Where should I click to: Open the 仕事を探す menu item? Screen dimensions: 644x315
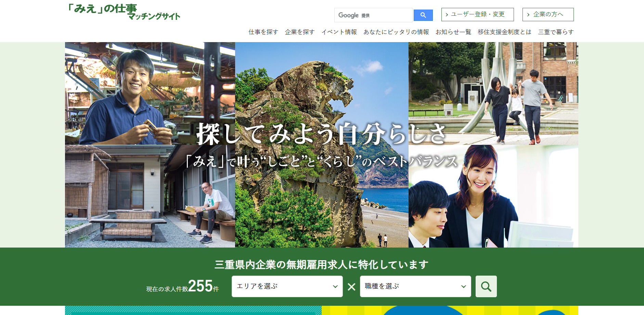[263, 32]
